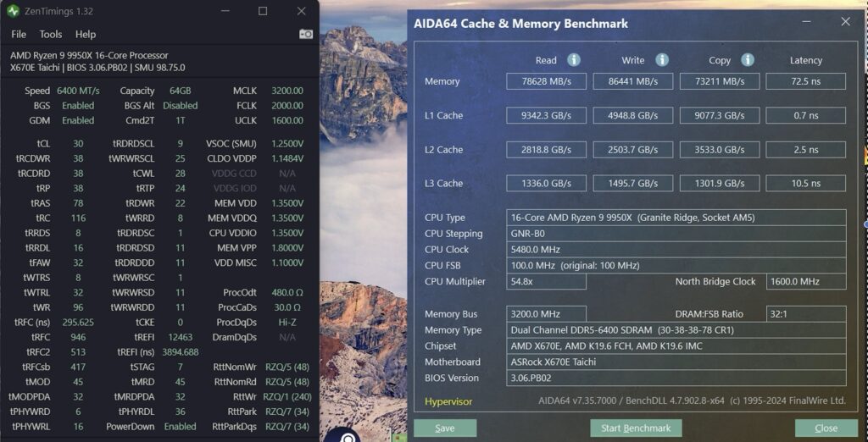Image resolution: width=868 pixels, height=442 pixels.
Task: Open the Tools menu in ZenTimings
Action: [50, 35]
